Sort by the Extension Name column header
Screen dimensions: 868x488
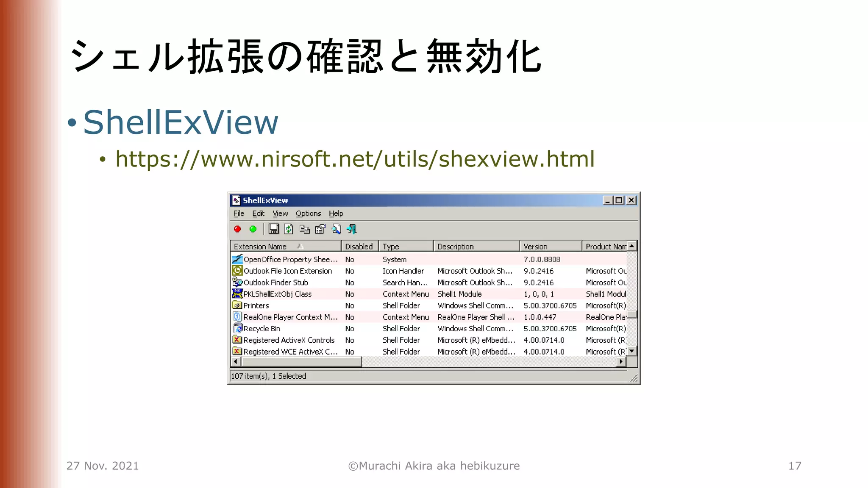click(x=286, y=247)
